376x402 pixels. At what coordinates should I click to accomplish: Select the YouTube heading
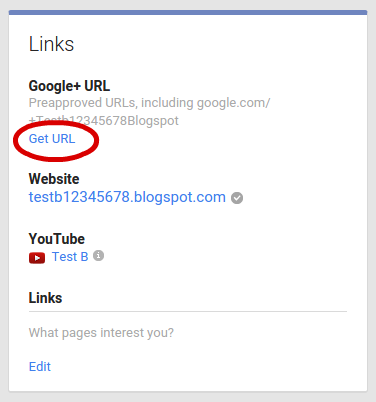[57, 239]
